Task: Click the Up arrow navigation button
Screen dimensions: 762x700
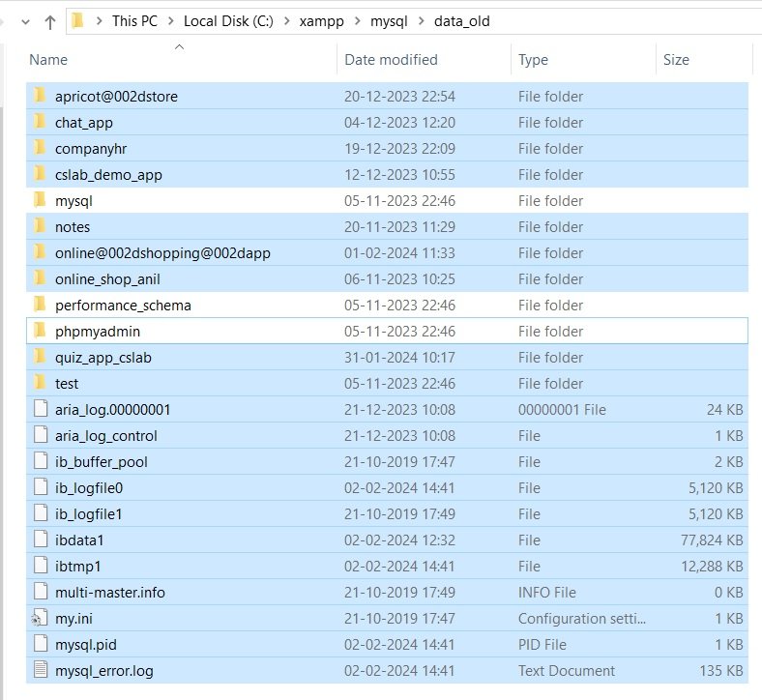Action: pos(49,22)
